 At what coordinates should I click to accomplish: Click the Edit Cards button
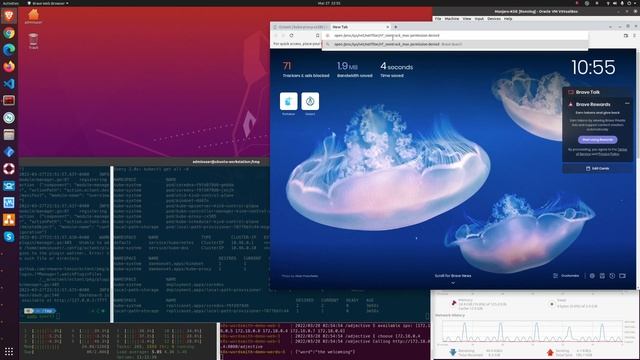click(x=598, y=168)
